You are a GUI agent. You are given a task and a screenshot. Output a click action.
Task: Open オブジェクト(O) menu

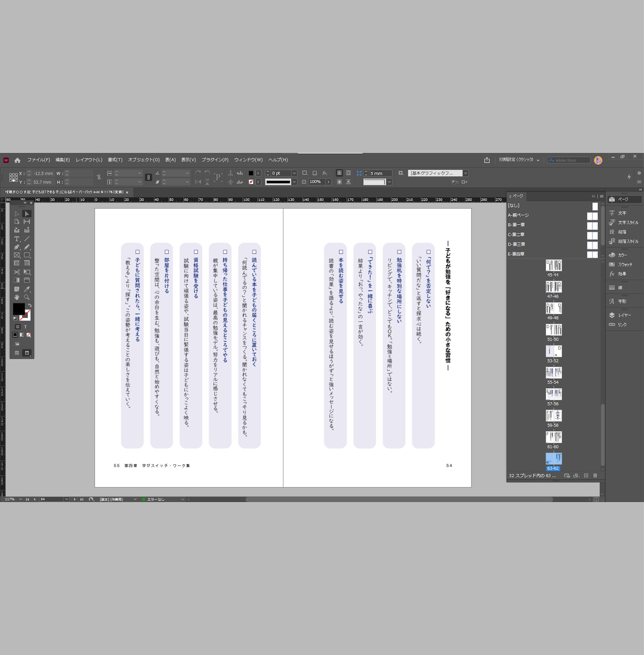click(x=144, y=160)
